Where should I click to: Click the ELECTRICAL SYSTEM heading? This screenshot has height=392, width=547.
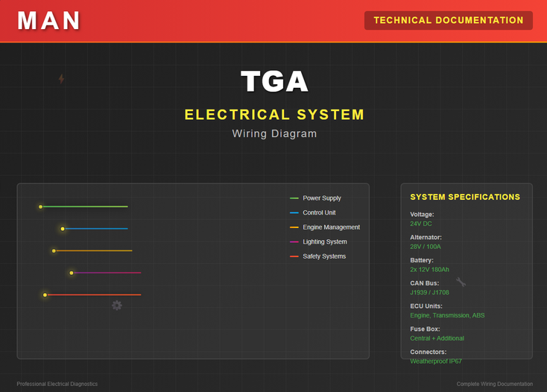274,114
